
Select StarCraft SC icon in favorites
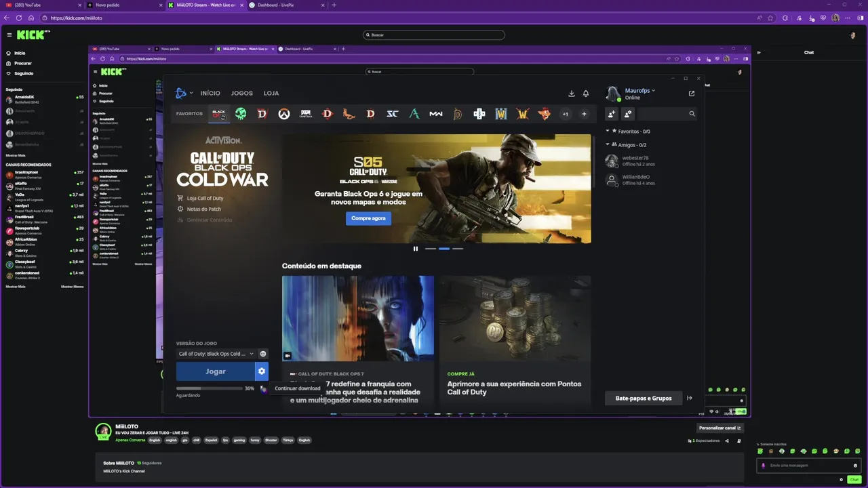[393, 114]
